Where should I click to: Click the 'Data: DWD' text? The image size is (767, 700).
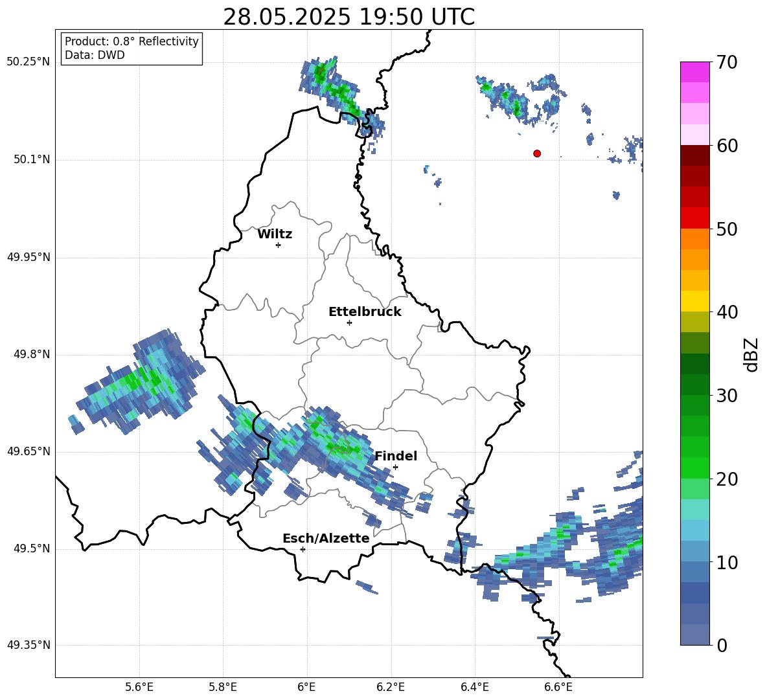95,55
